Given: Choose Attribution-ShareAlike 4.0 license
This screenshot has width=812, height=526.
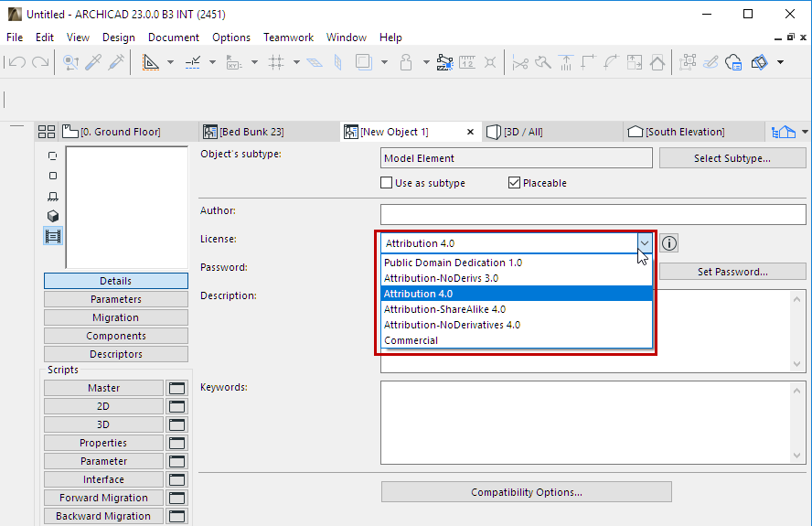Looking at the screenshot, I should point(517,309).
